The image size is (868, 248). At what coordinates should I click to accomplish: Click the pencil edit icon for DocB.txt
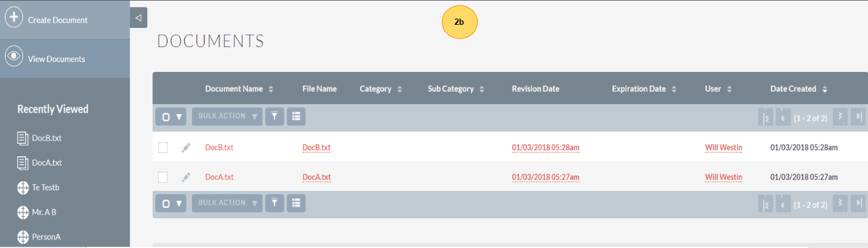186,148
